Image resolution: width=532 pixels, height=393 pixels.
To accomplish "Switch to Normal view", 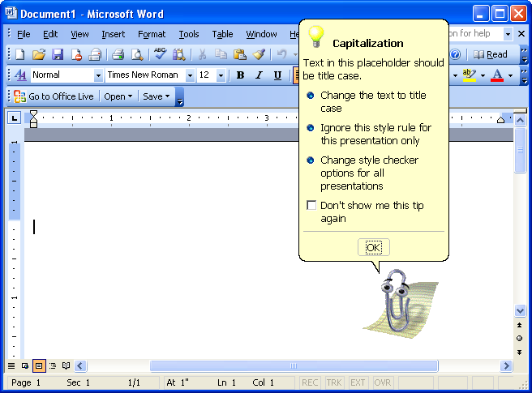I will click(x=11, y=366).
